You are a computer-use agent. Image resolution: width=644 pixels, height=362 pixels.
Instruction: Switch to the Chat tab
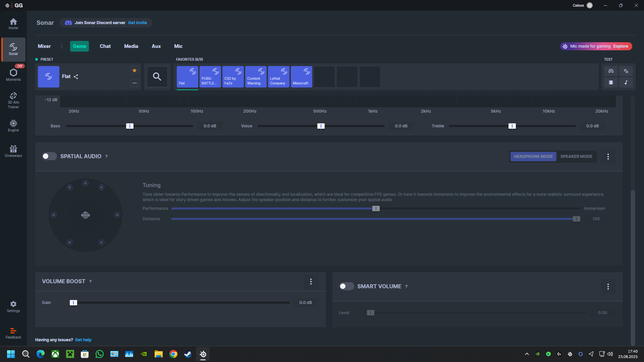(x=105, y=46)
